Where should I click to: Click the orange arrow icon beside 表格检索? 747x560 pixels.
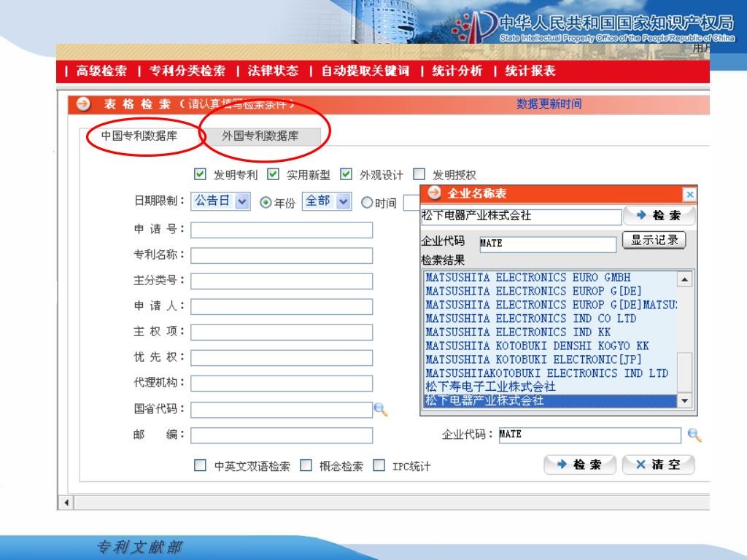(83, 104)
